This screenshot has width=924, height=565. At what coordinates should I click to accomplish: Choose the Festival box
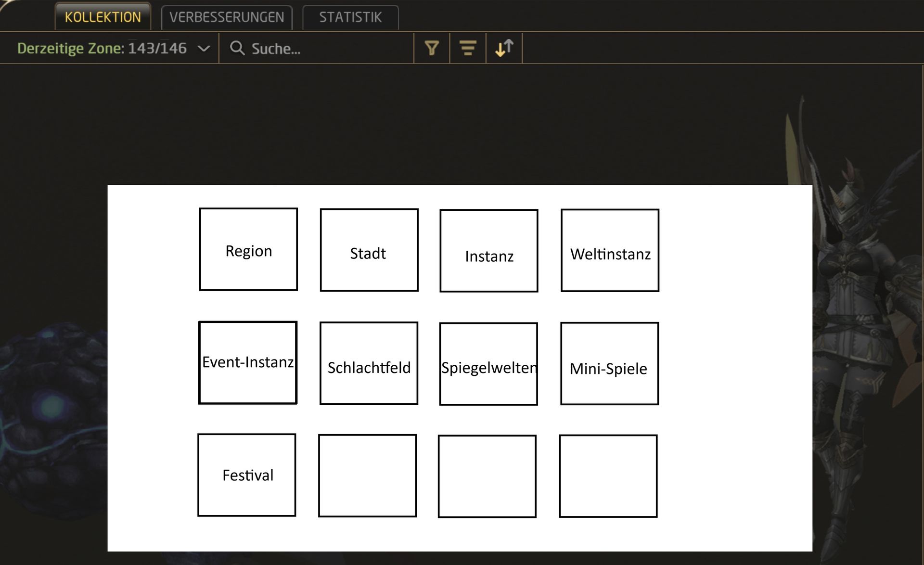click(247, 475)
